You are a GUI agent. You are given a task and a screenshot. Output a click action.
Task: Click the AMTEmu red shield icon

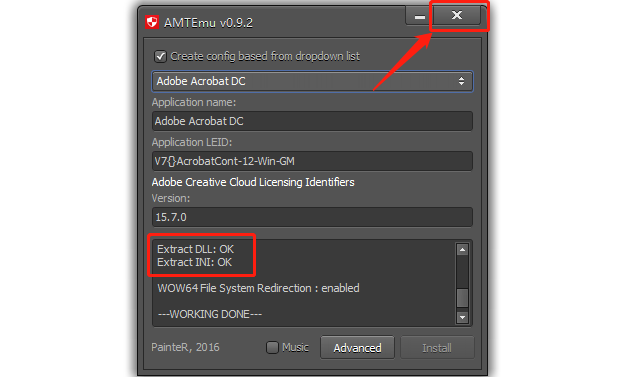click(x=152, y=22)
